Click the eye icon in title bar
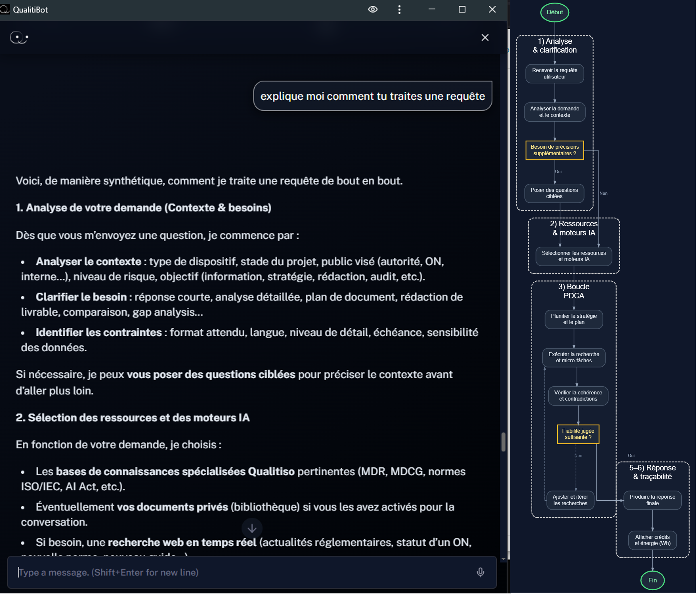 372,9
